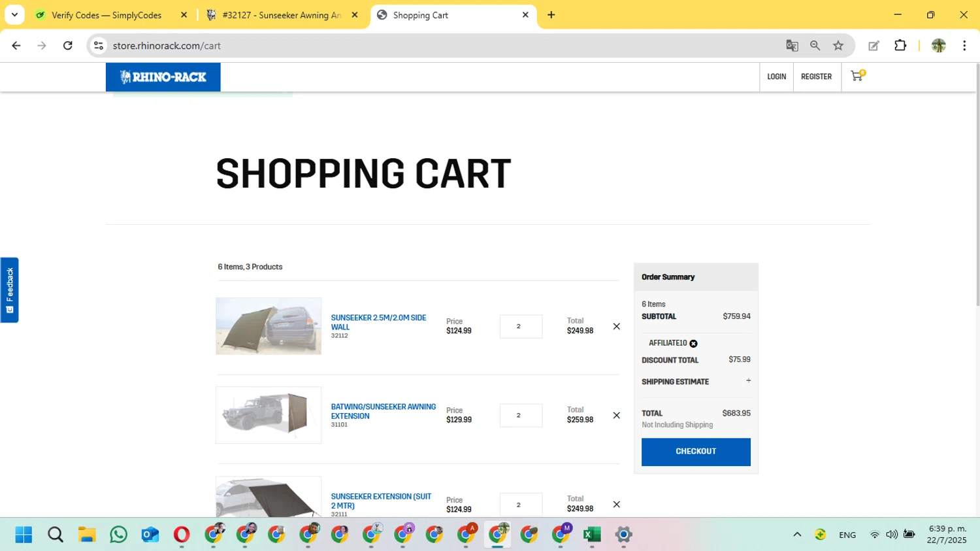Click the order total $683.95

[736, 413]
